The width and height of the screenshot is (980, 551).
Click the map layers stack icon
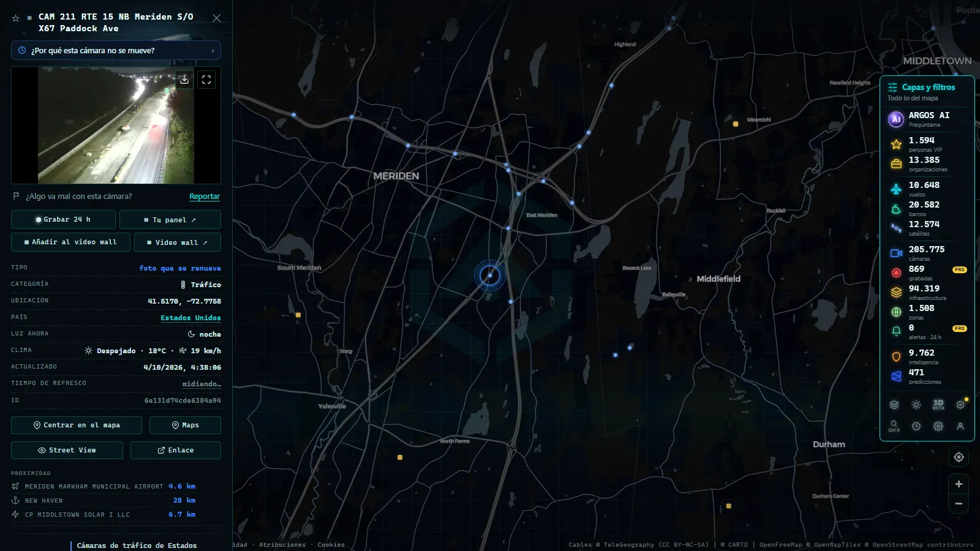pos(894,405)
